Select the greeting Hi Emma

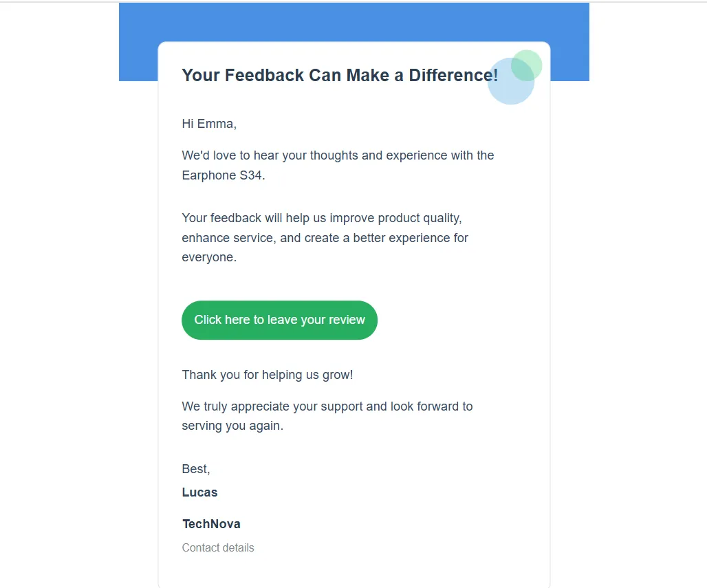(x=209, y=123)
